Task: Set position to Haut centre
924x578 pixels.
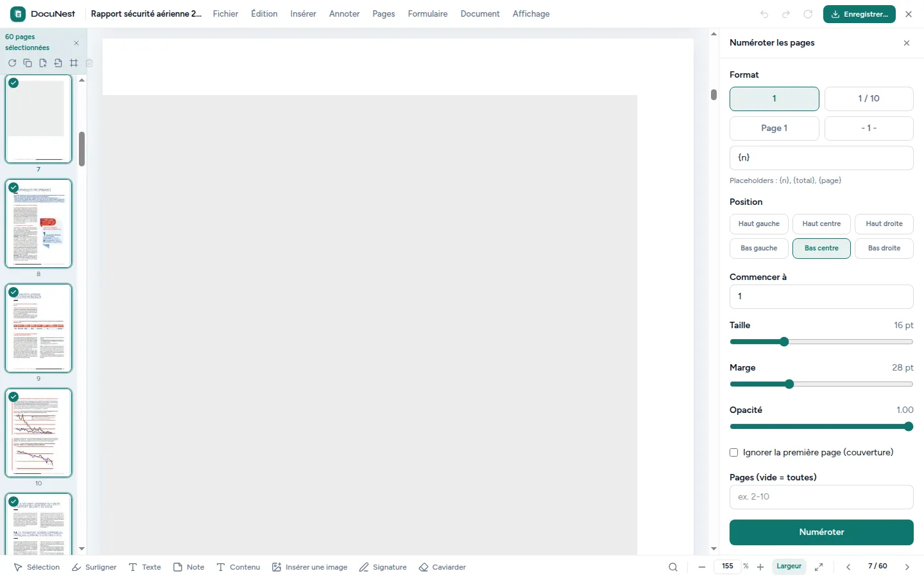Action: pyautogui.click(x=821, y=224)
